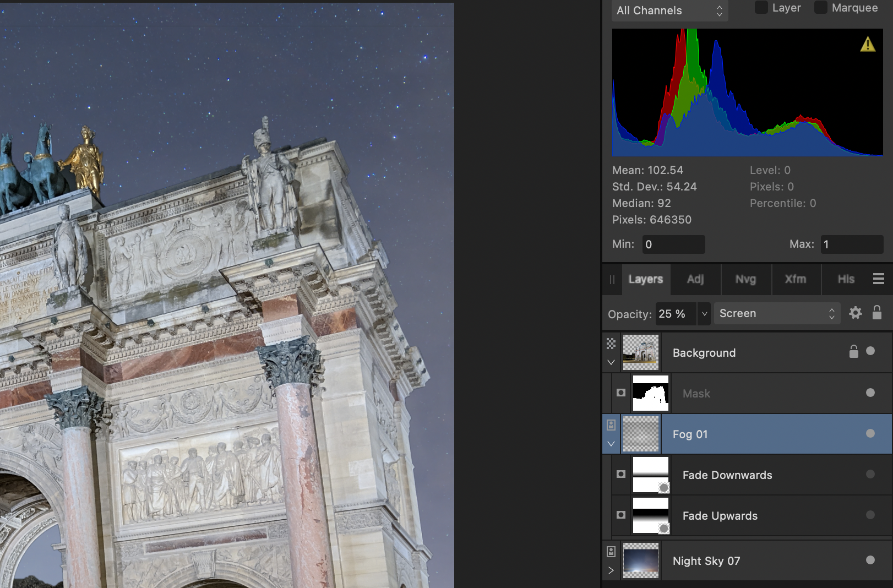
Task: Enable the Marquee checkbox in histogram
Action: pyautogui.click(x=820, y=8)
